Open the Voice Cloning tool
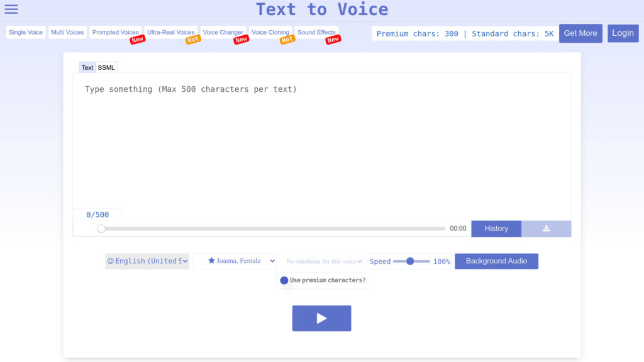Screen dimensions: 644x362 270,32
